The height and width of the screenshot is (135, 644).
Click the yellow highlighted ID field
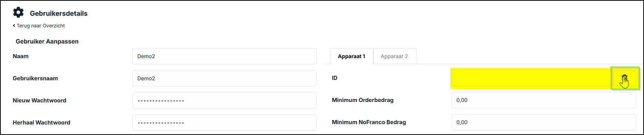click(x=531, y=78)
